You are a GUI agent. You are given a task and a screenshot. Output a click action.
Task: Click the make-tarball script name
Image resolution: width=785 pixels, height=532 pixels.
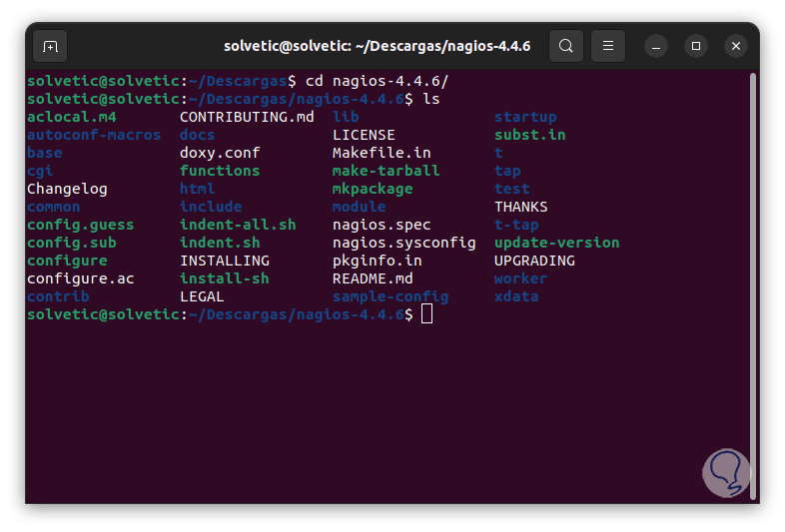(386, 171)
